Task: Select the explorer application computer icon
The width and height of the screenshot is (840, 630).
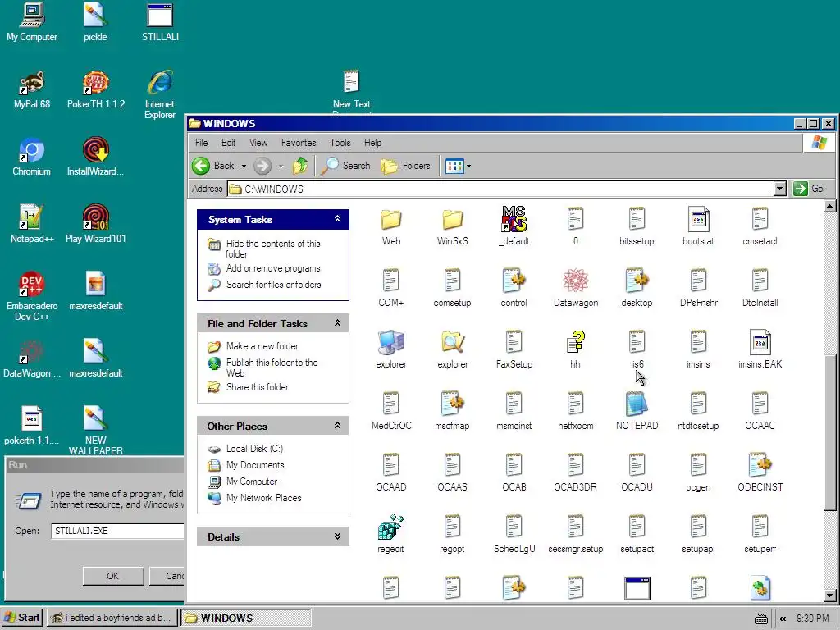Action: (391, 343)
